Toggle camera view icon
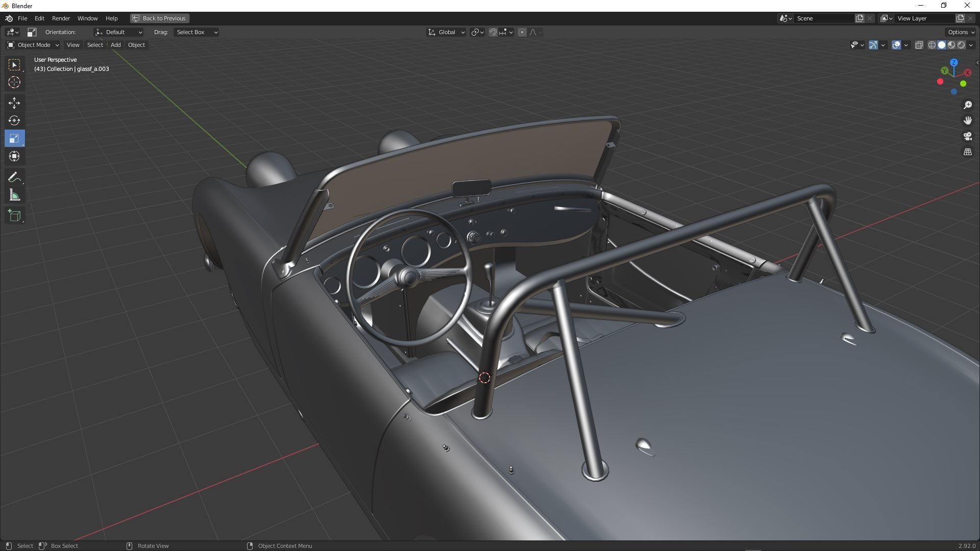This screenshot has height=551, width=980. click(967, 137)
